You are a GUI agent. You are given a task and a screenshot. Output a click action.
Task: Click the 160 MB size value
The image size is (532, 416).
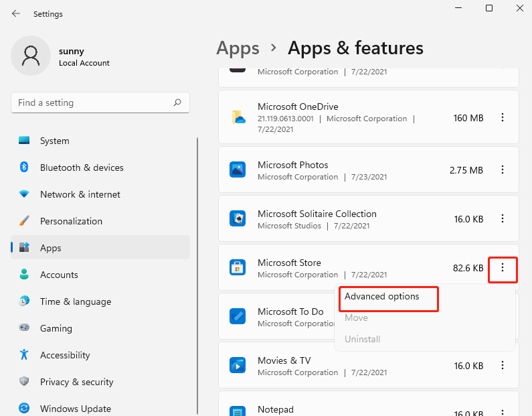tap(468, 118)
